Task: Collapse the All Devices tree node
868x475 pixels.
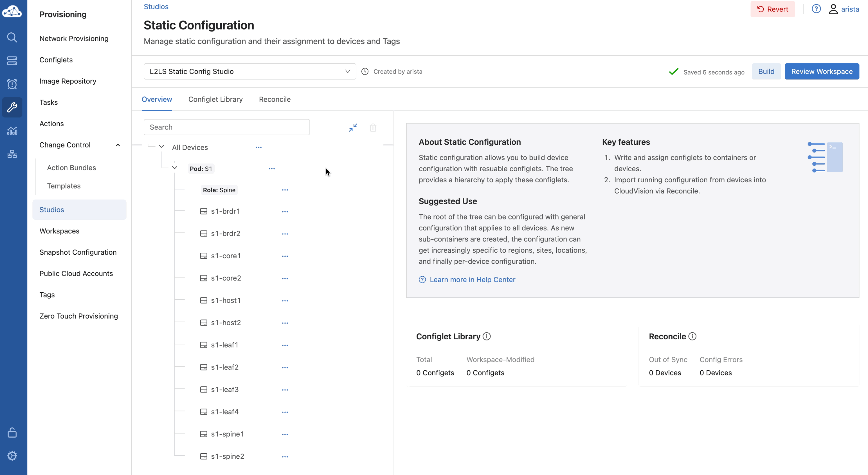Action: point(161,147)
